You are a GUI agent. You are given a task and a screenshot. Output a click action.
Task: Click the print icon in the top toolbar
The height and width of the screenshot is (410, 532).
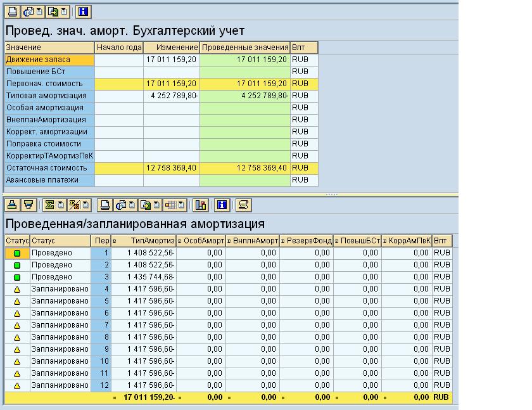12,11
